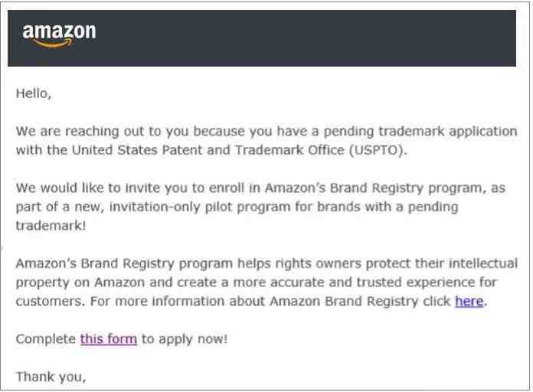Viewport: 533px width, 392px height.
Task: Open the 'here' Brand Registry information link
Action: pyautogui.click(x=469, y=301)
